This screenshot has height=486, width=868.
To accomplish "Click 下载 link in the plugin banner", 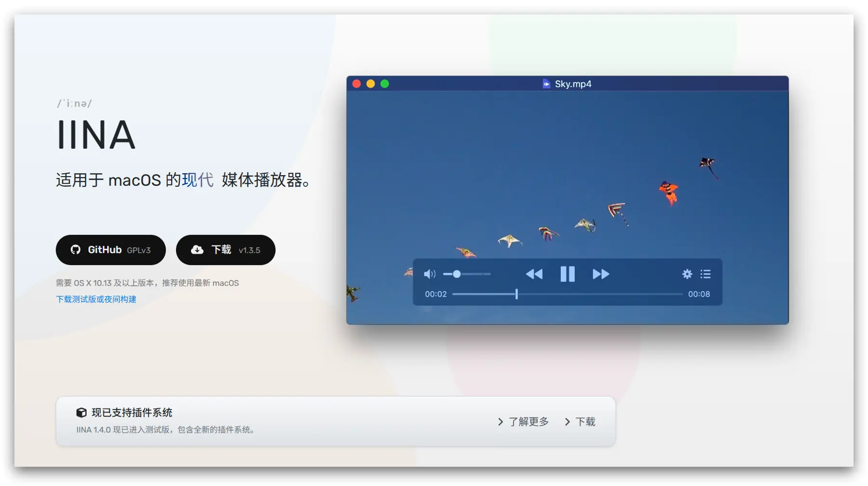I will (585, 422).
